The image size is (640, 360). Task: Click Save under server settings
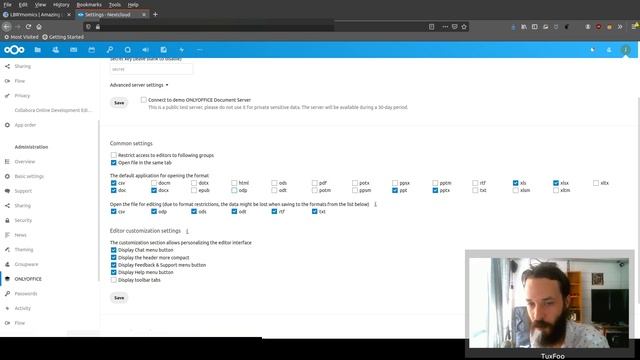(x=119, y=103)
